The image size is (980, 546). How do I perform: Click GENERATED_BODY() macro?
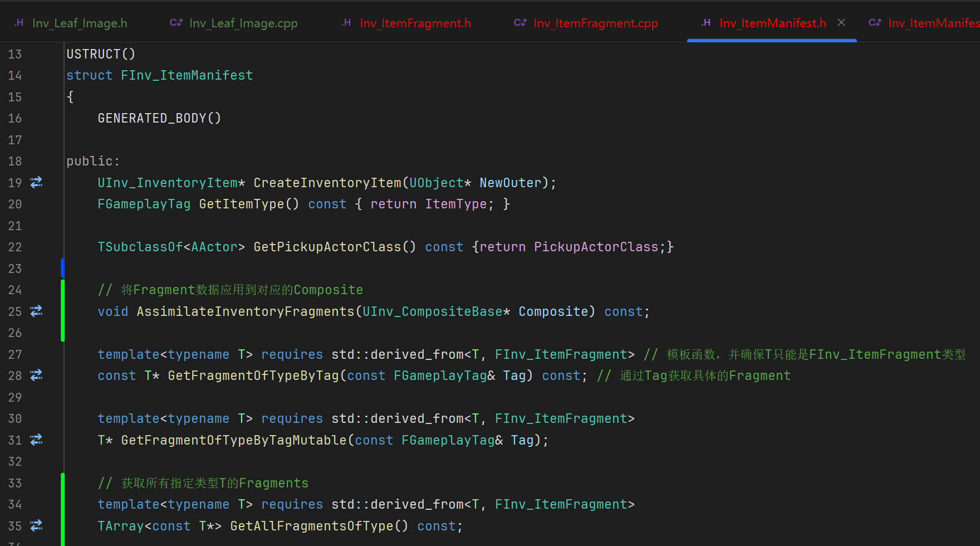tap(159, 118)
